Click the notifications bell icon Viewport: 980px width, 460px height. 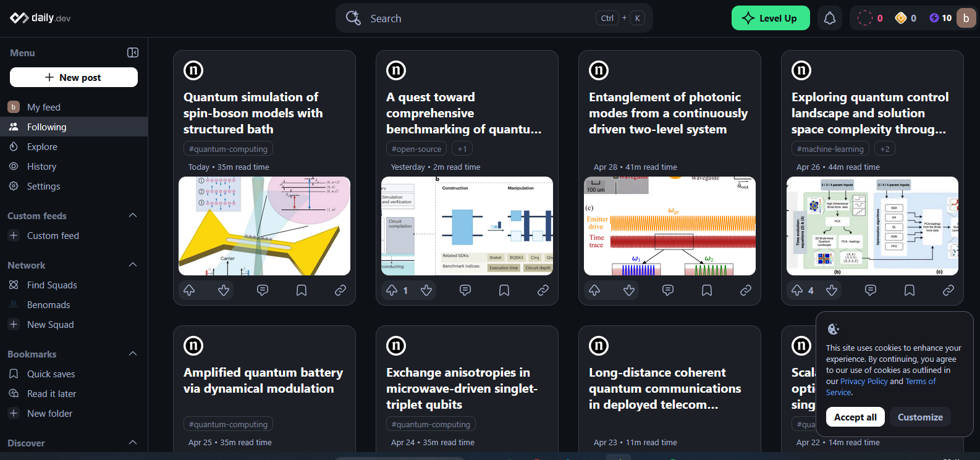point(830,18)
